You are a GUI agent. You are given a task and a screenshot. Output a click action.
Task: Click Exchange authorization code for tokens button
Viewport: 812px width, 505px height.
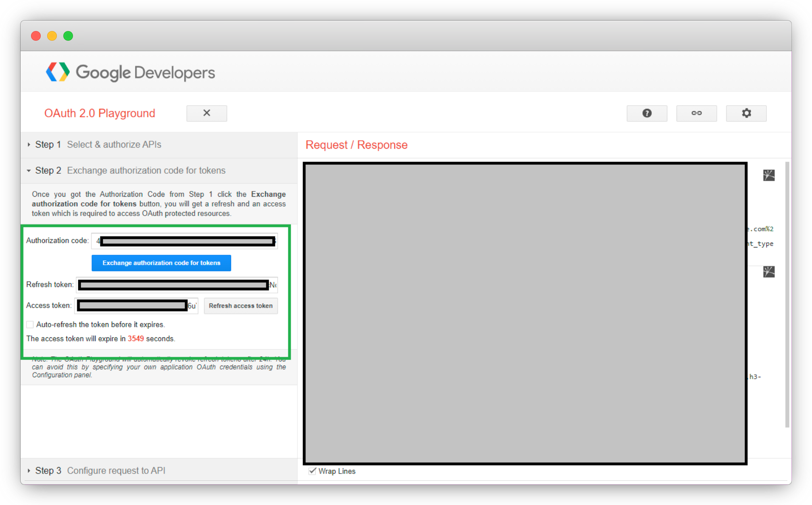(x=161, y=263)
